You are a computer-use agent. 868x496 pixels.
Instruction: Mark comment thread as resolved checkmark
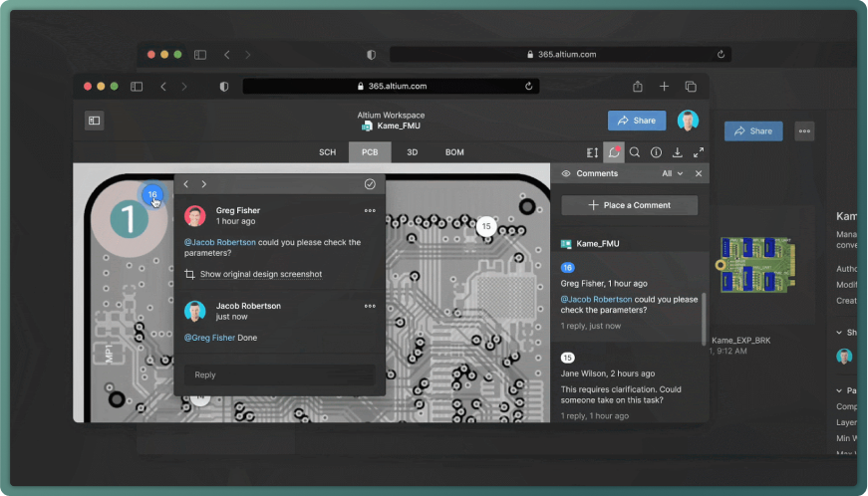click(370, 184)
